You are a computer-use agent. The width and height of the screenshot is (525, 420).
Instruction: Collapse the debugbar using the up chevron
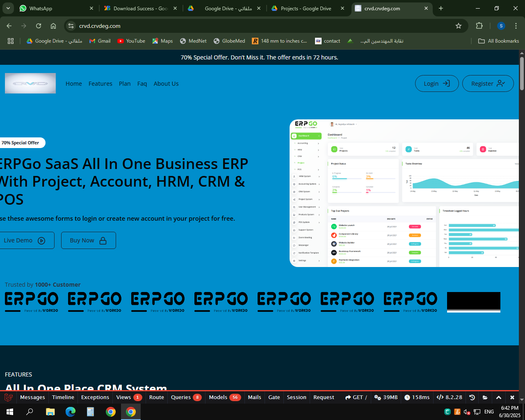[499, 397]
